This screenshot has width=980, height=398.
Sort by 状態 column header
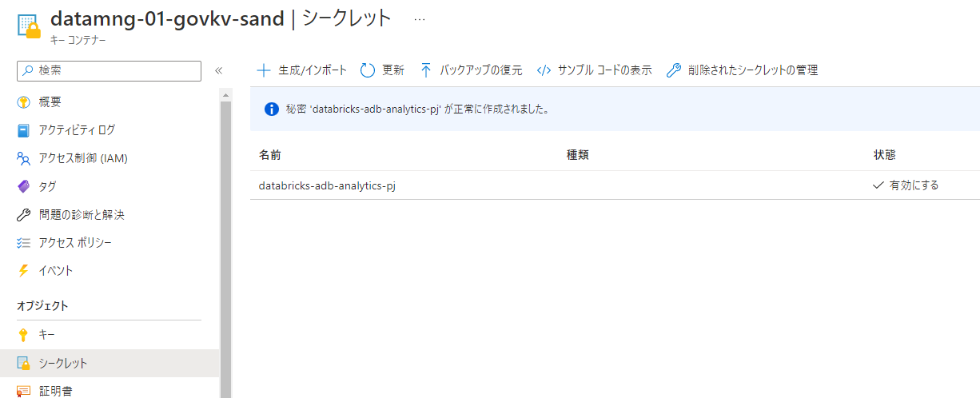coord(885,155)
